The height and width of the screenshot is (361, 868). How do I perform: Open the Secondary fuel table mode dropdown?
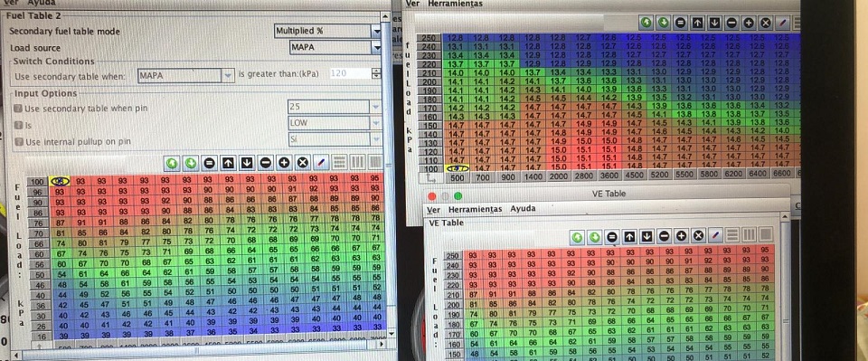(327, 31)
